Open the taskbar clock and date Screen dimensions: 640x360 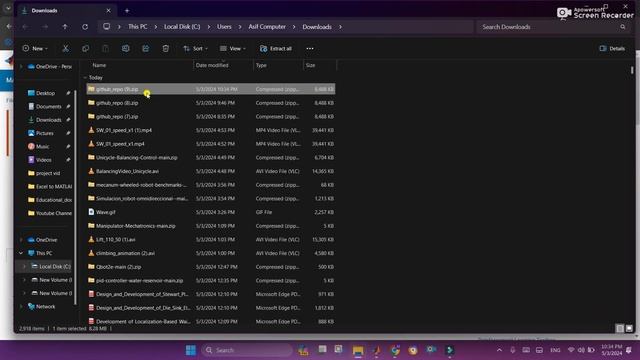(x=611, y=350)
